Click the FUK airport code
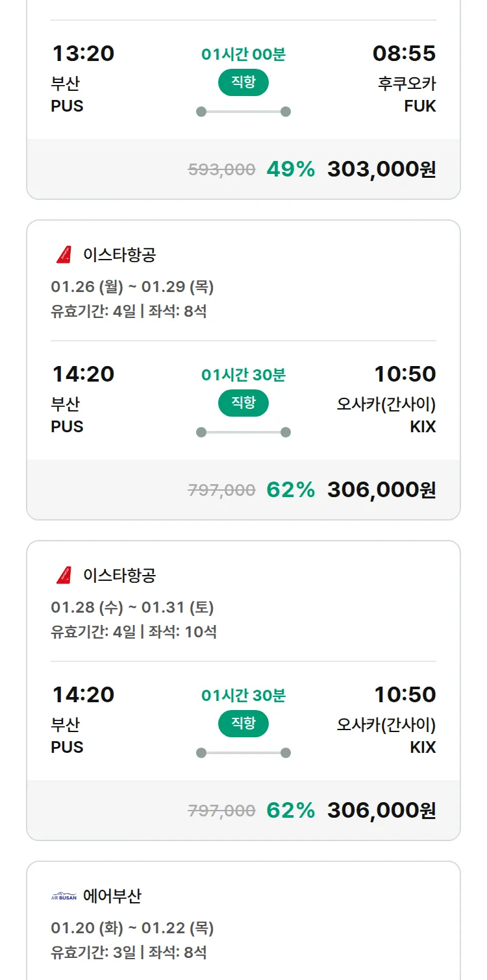The height and width of the screenshot is (980, 487). click(x=419, y=106)
